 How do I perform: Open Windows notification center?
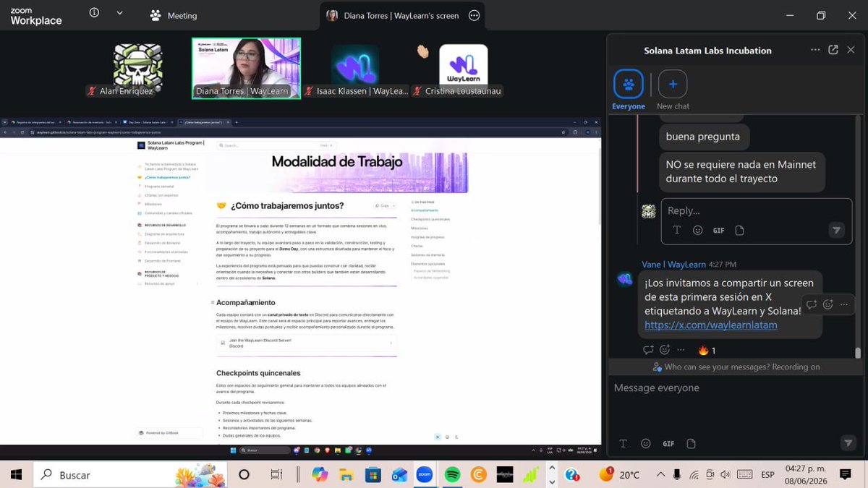point(845,475)
